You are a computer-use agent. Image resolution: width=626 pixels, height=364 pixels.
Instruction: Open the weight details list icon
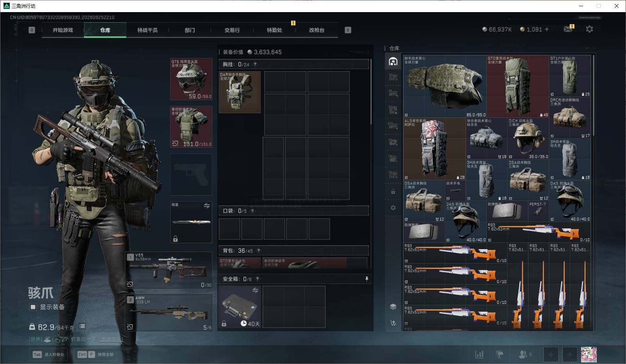tap(82, 326)
